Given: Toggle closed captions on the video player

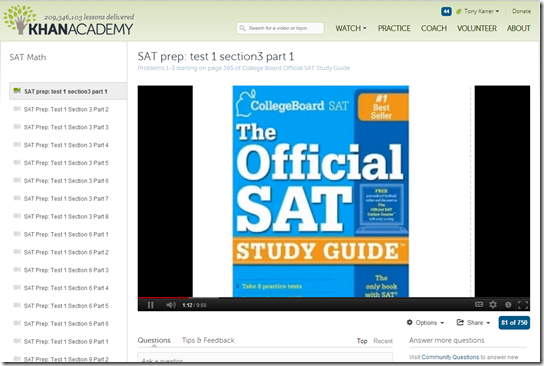Looking at the screenshot, I should point(479,305).
